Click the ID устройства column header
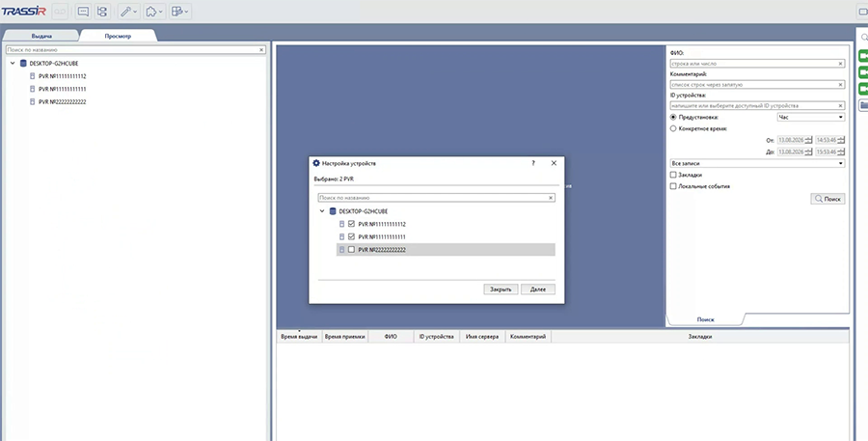 pos(436,336)
